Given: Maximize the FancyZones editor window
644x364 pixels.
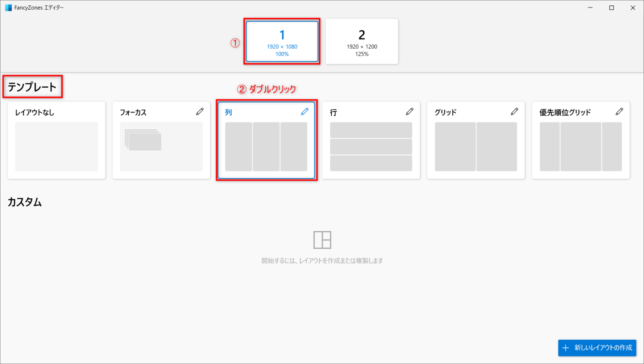Looking at the screenshot, I should tap(611, 7).
